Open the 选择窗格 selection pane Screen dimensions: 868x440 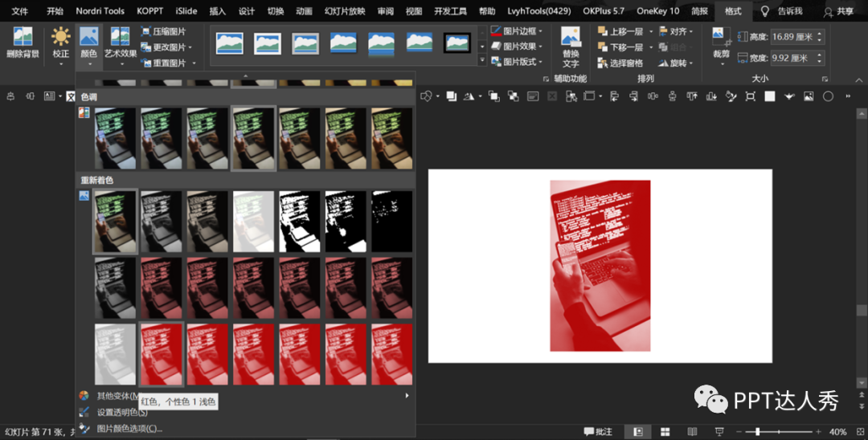point(620,63)
